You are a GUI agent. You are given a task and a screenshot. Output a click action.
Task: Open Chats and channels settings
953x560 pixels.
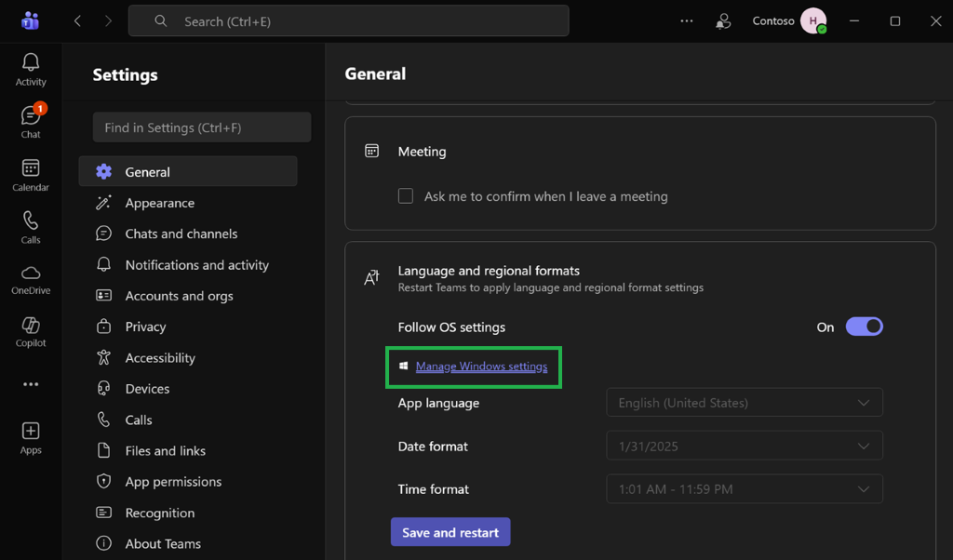[188, 233]
